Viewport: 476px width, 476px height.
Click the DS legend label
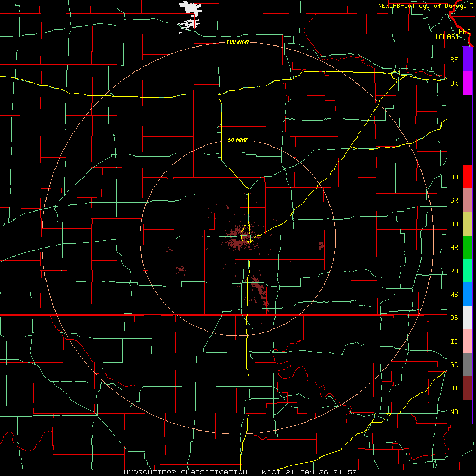pyautogui.click(x=454, y=318)
